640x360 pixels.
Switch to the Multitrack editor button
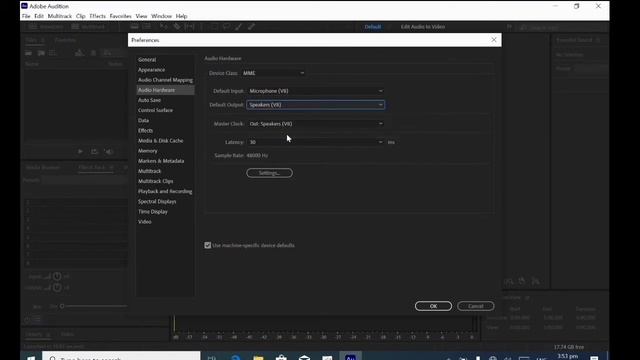click(89, 27)
